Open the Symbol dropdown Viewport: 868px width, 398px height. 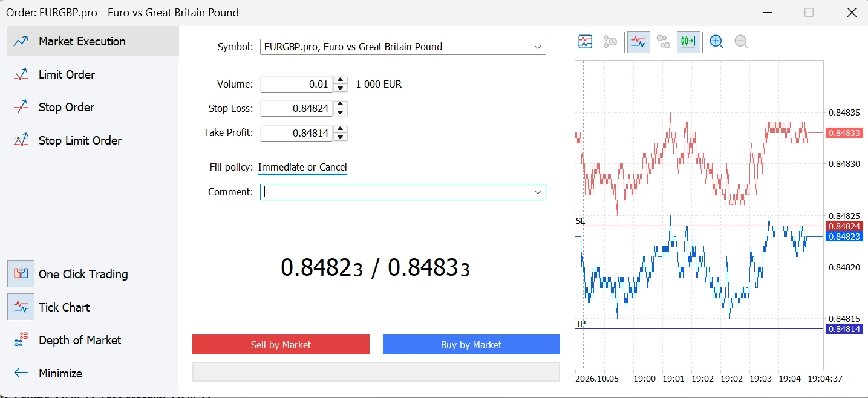click(403, 47)
